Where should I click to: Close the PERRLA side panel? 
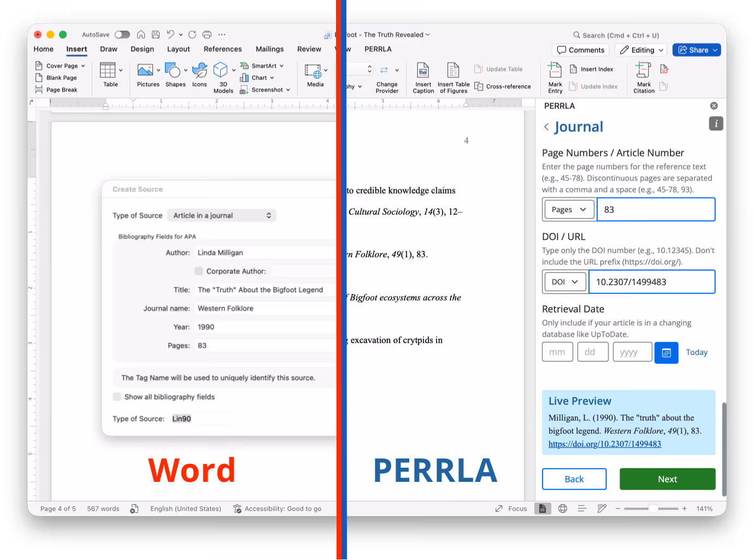tap(714, 106)
